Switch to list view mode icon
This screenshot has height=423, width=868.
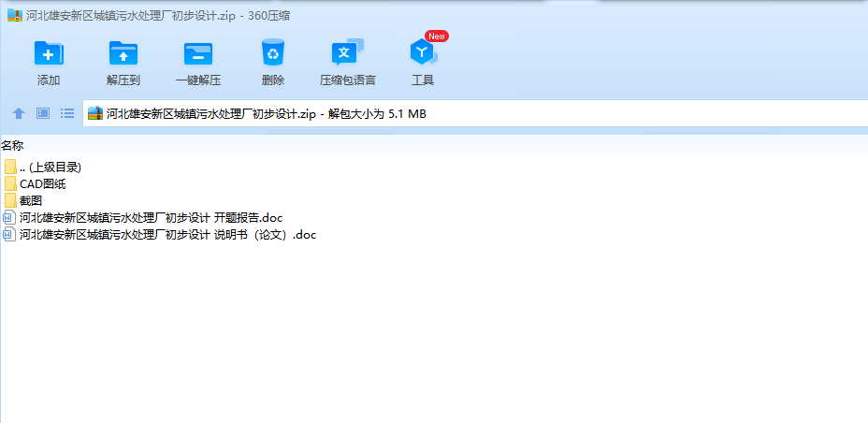point(67,113)
